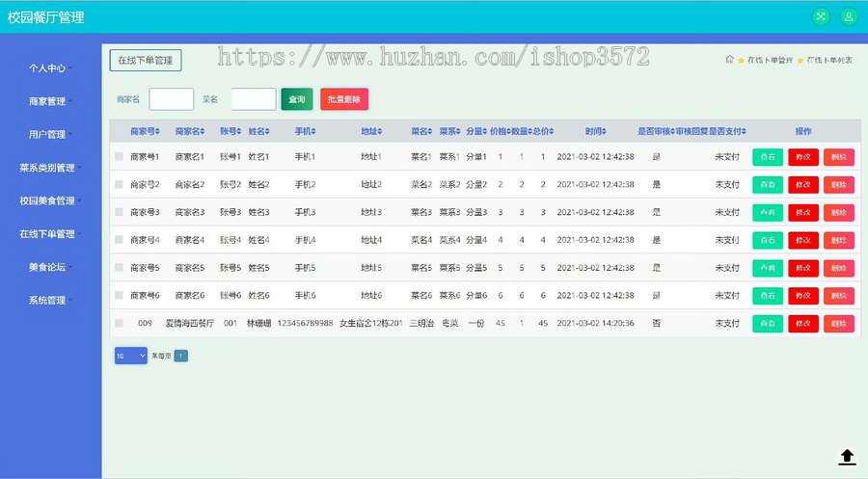Expand 在线下单管理 sidebar menu
This screenshot has width=868, height=479.
[50, 234]
